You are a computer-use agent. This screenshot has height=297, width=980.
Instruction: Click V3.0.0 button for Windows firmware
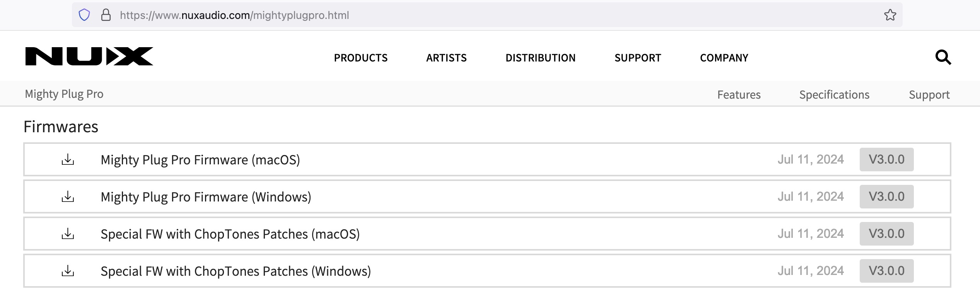point(886,196)
